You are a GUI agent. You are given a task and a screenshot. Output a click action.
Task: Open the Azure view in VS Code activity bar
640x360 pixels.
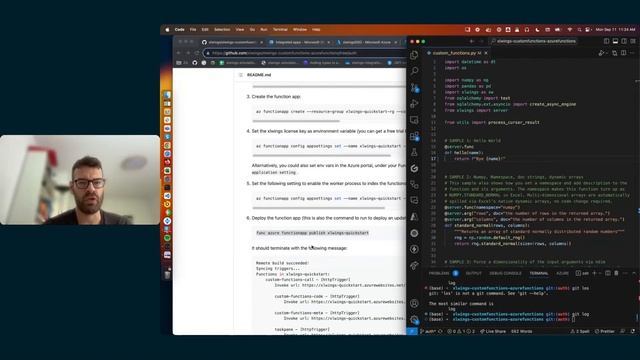414,216
